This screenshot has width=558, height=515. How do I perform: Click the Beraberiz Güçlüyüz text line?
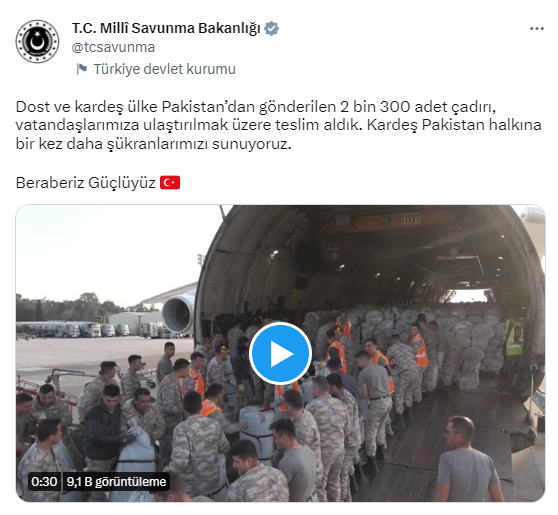point(86,183)
